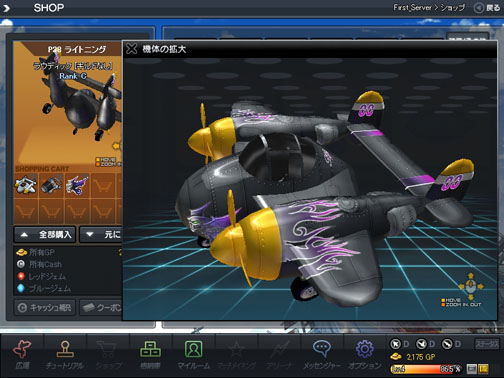
Task: Open the 広場 plaza icon
Action: [22, 349]
